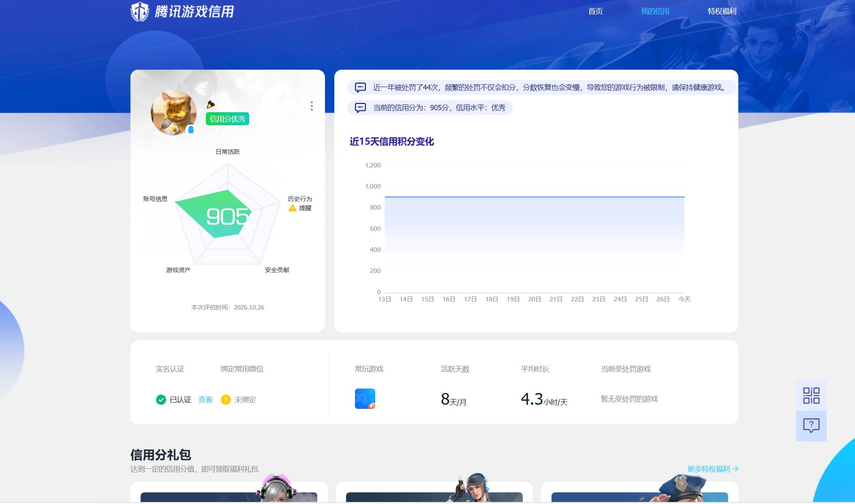855x504 pixels.
Task: Click the yellow exclamation unbound icon
Action: 226,400
